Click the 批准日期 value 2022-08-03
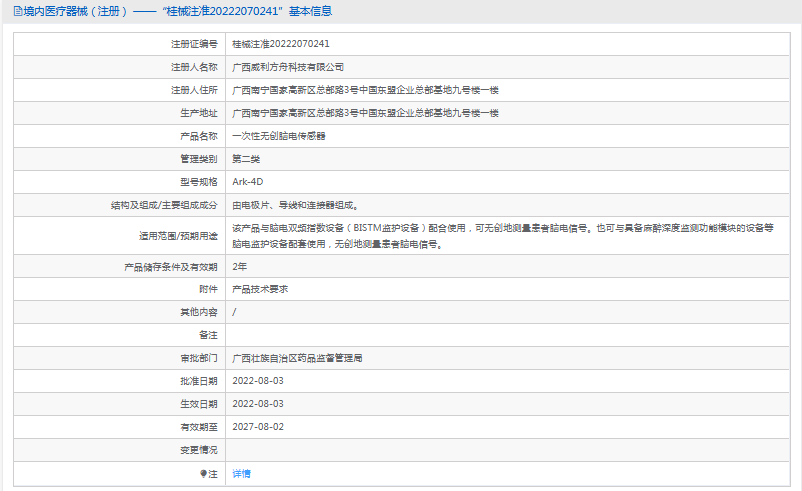Image resolution: width=802 pixels, height=491 pixels. tap(258, 381)
